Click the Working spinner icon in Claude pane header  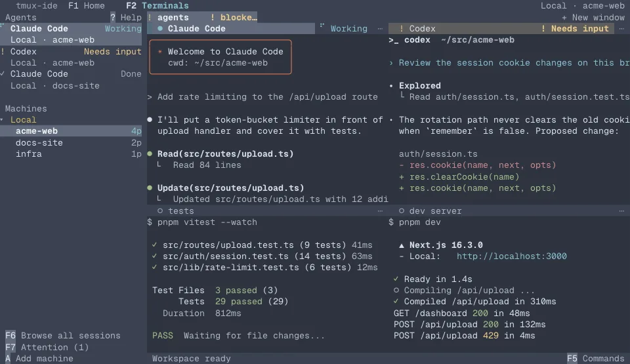tap(322, 26)
